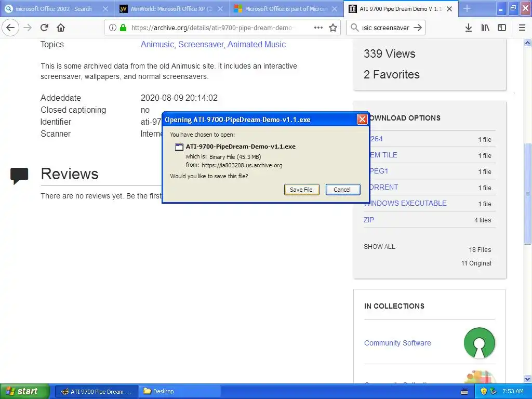Open the Downloads toolbar icon

[468, 28]
